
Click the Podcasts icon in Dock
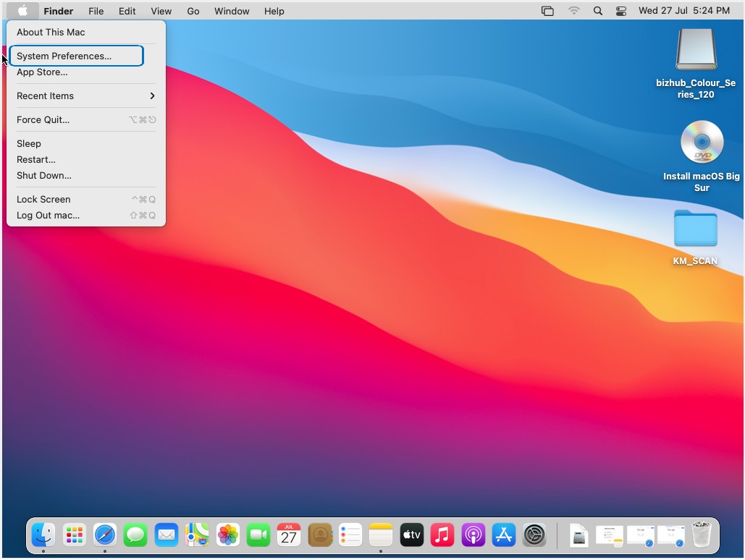tap(473, 535)
